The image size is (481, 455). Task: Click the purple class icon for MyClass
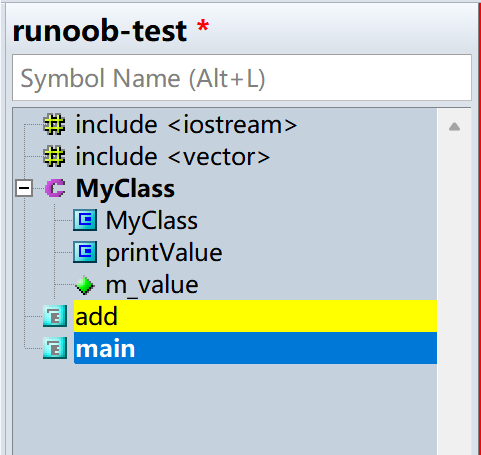pyautogui.click(x=55, y=188)
